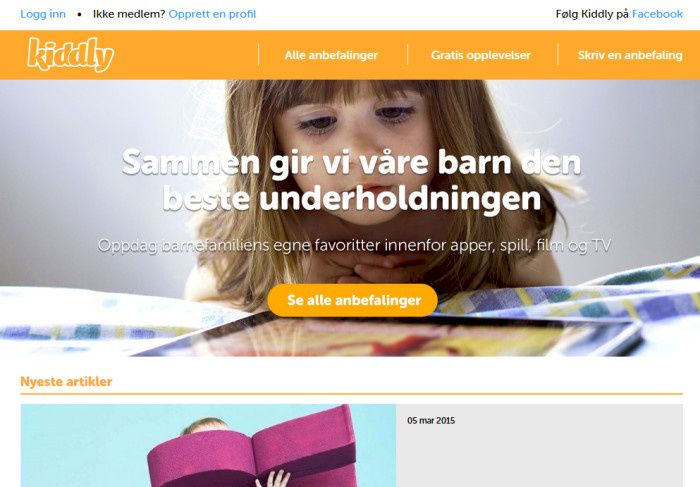
Task: Open the Logg inn link
Action: tap(43, 14)
